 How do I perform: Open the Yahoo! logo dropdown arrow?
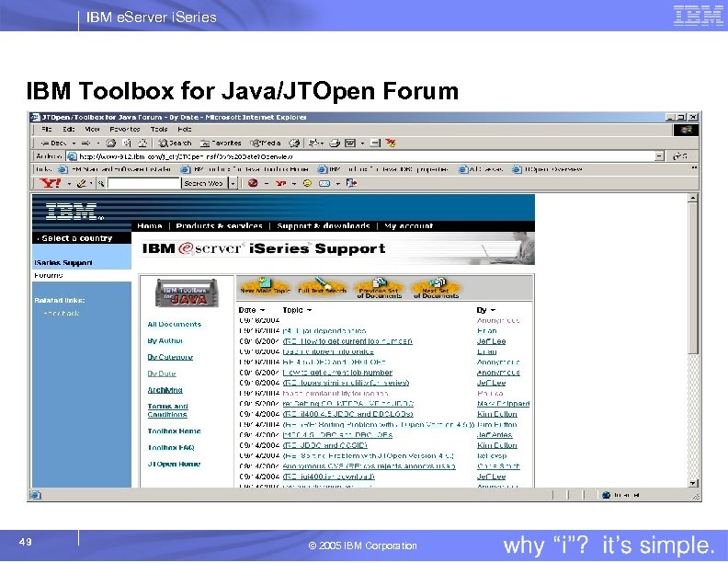(69, 183)
